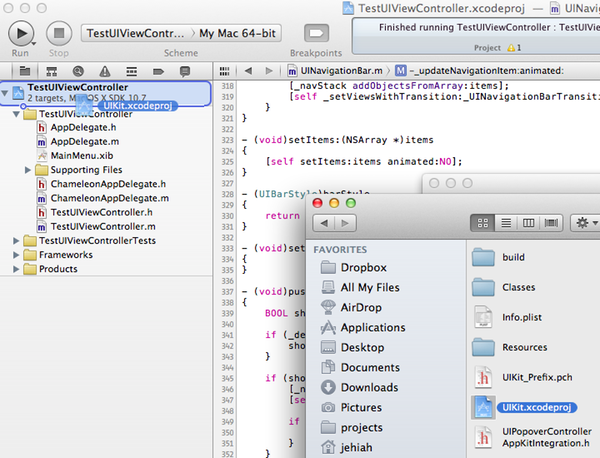Click line number 323 in editor gutter
The height and width of the screenshot is (458, 600).
227,140
